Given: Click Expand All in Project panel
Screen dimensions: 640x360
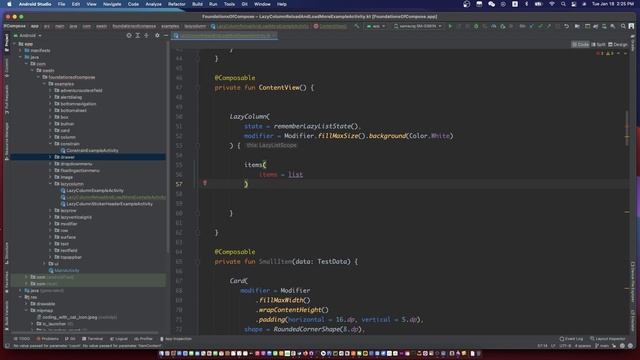Looking at the screenshot, I should click(138, 36).
